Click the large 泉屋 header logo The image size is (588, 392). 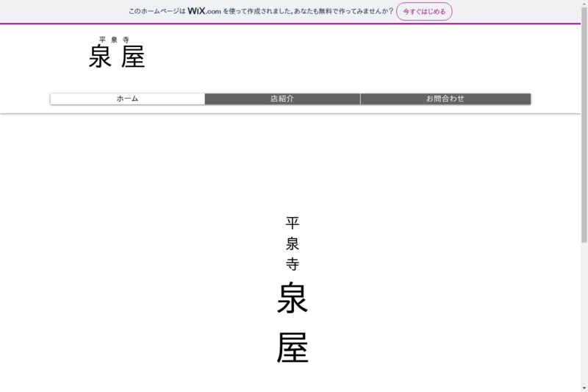[x=117, y=57]
